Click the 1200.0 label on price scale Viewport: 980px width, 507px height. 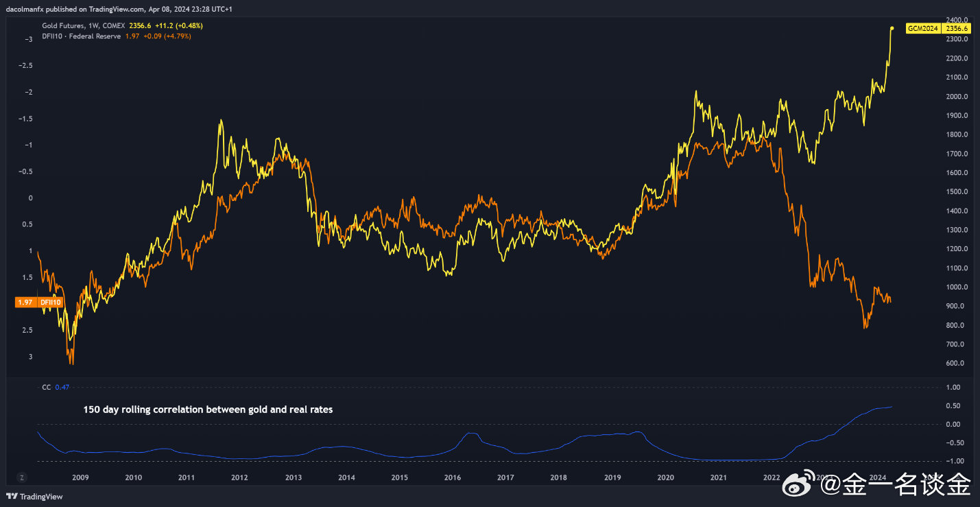(956, 249)
